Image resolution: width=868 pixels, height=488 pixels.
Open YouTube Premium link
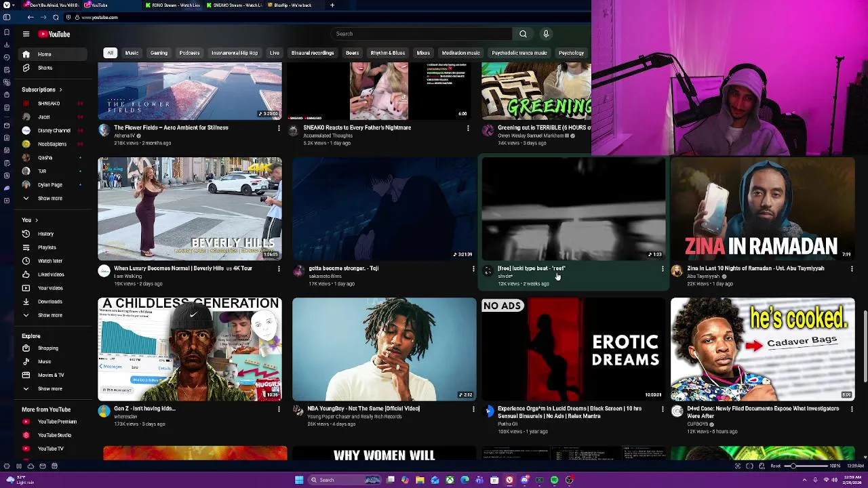click(x=53, y=422)
